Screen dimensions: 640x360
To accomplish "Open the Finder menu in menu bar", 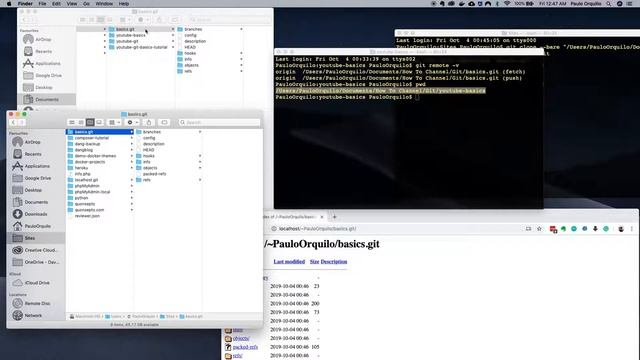I will [25, 4].
